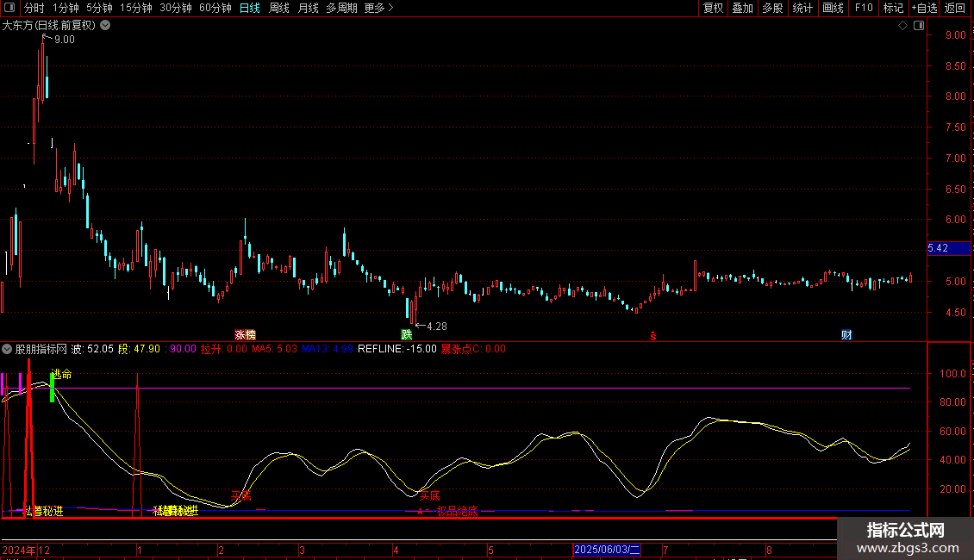Click the 大东方(日线,前复权) chart title
This screenshot has height=560, width=974.
pos(49,26)
